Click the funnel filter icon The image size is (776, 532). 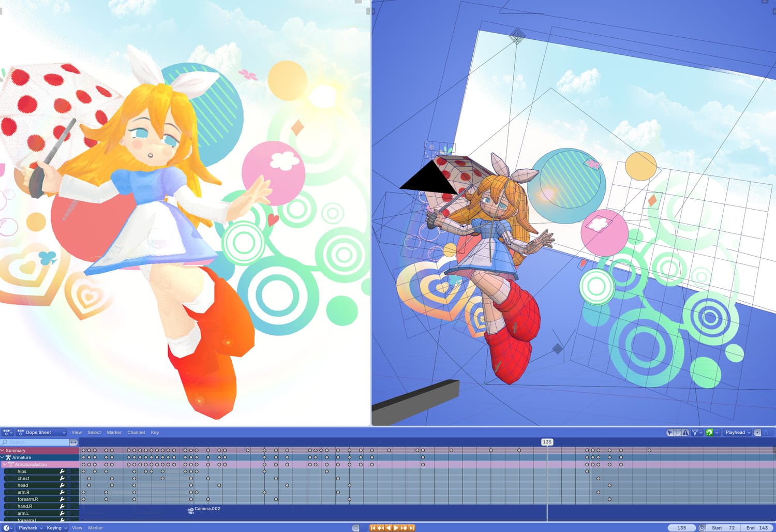[x=695, y=433]
